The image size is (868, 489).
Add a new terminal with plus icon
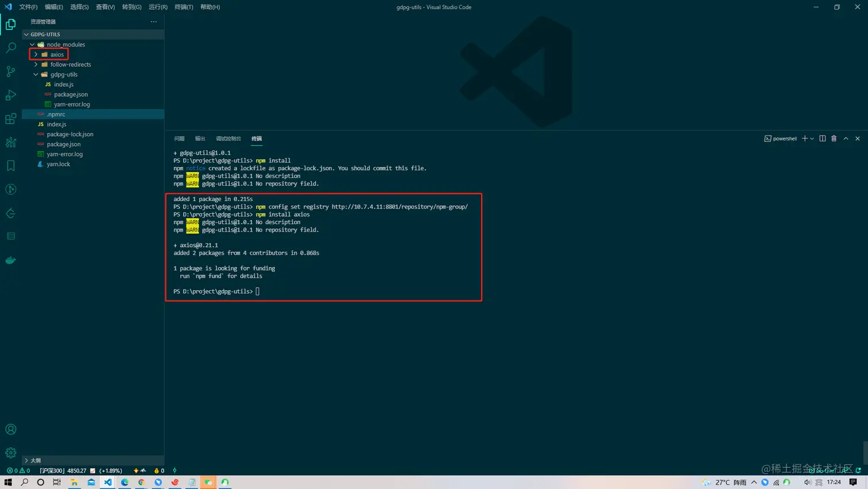tap(805, 138)
